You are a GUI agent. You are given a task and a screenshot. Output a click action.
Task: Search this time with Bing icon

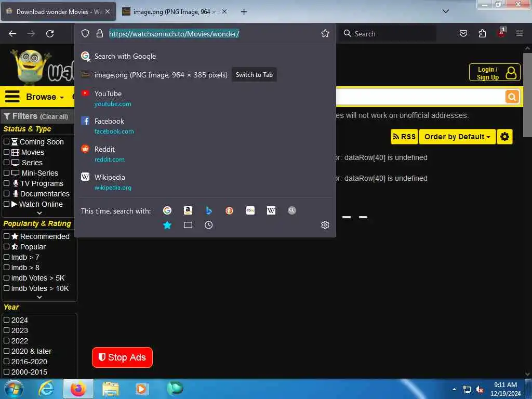[209, 210]
